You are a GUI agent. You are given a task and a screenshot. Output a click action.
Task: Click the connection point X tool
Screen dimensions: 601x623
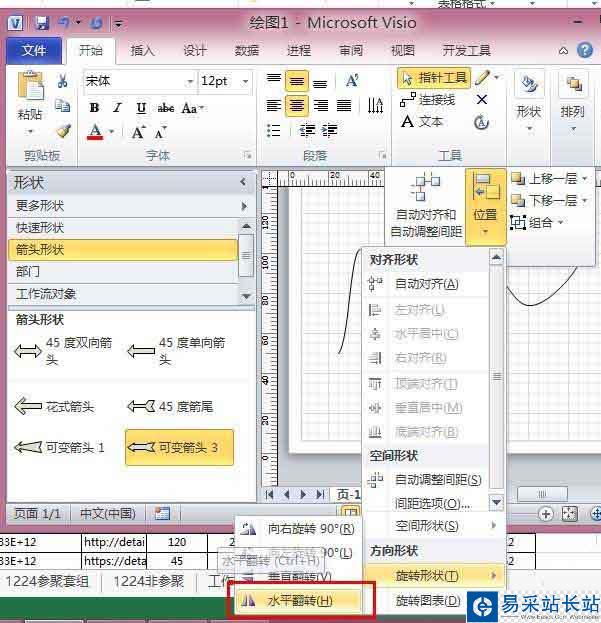click(481, 99)
